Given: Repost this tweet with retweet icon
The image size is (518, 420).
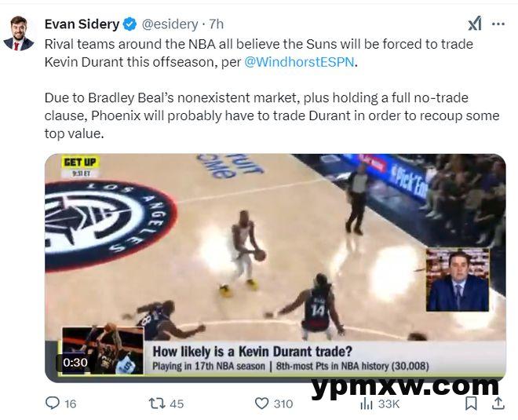Looking at the screenshot, I should coord(157,404).
